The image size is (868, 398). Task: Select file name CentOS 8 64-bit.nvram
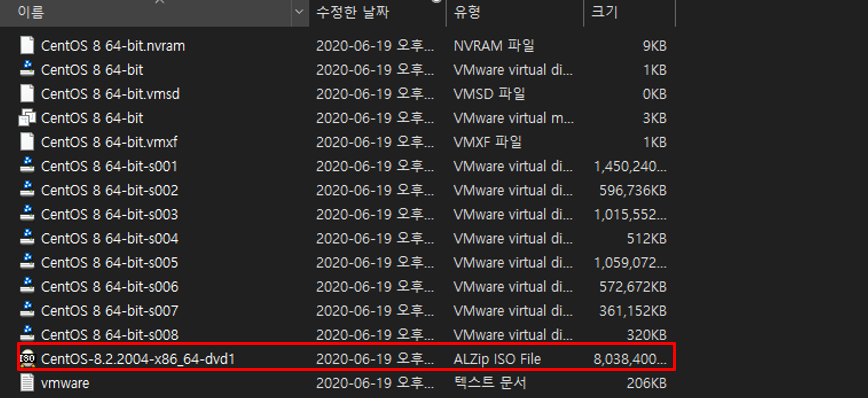click(x=113, y=46)
